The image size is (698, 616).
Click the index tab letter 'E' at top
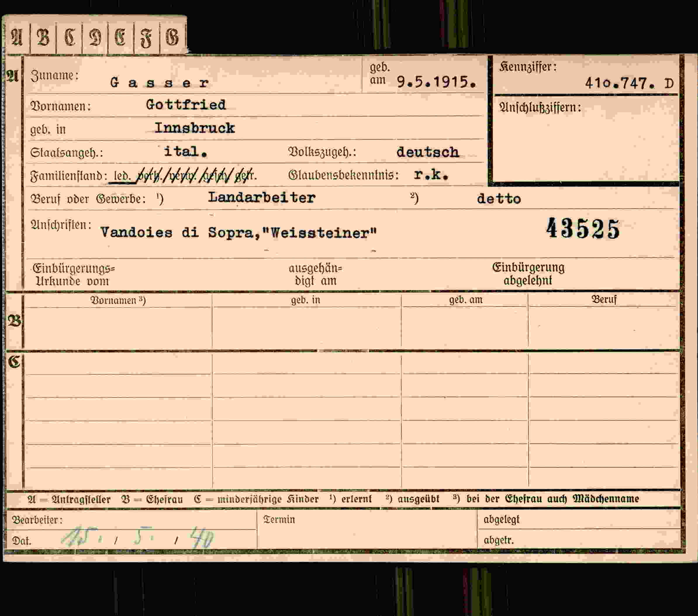point(120,37)
